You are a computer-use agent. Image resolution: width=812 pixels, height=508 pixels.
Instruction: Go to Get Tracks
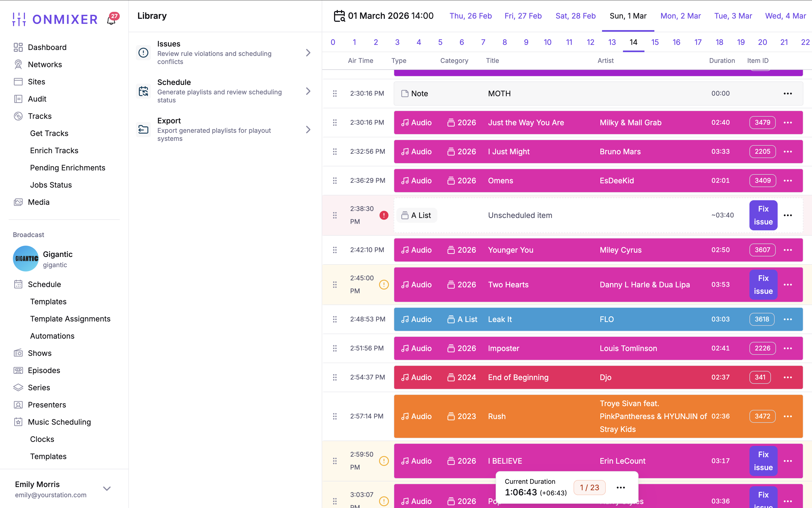pos(49,133)
